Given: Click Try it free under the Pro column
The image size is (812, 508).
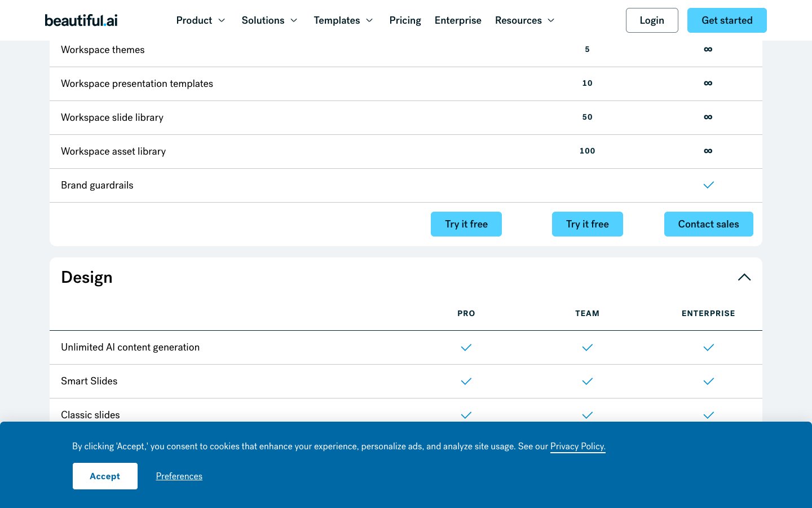Looking at the screenshot, I should (x=466, y=224).
